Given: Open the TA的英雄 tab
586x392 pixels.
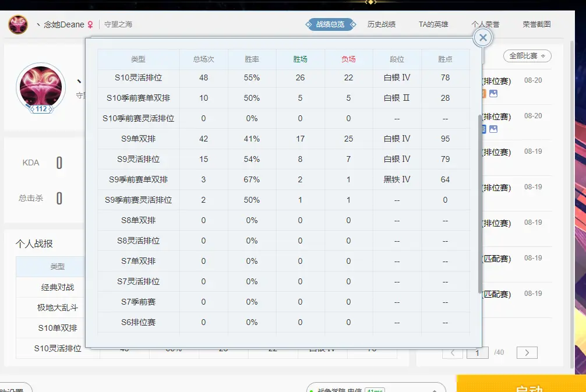Looking at the screenshot, I should (433, 24).
